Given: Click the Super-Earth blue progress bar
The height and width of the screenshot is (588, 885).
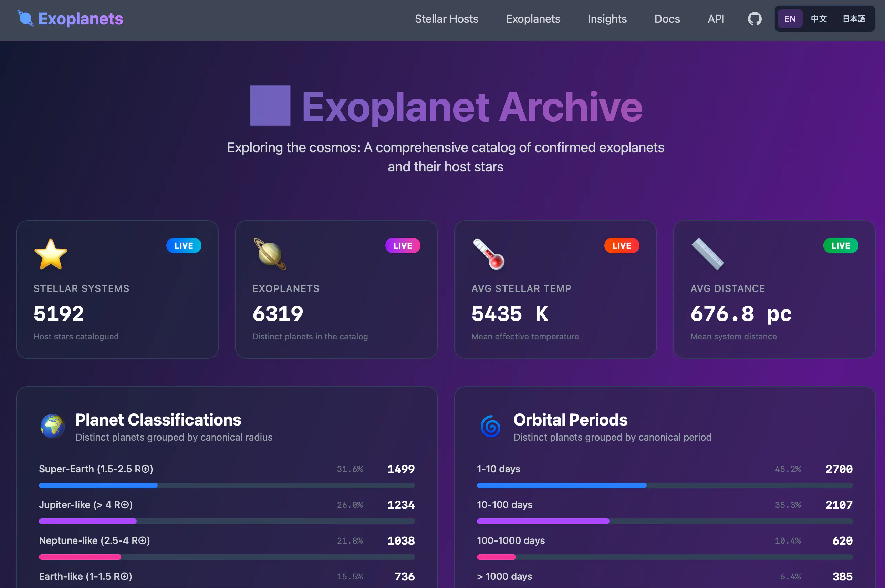Looking at the screenshot, I should click(98, 485).
